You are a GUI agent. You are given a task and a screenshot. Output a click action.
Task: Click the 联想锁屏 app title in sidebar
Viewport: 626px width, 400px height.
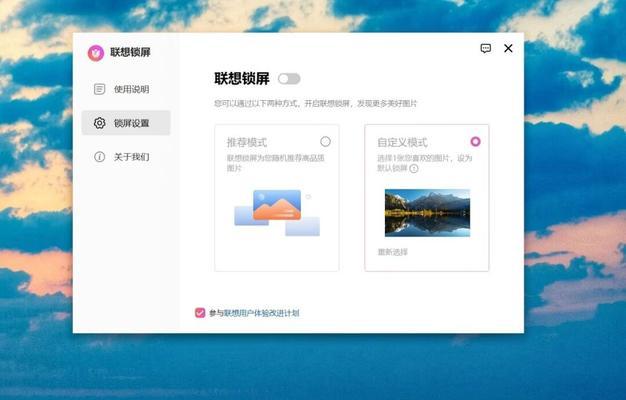130,52
